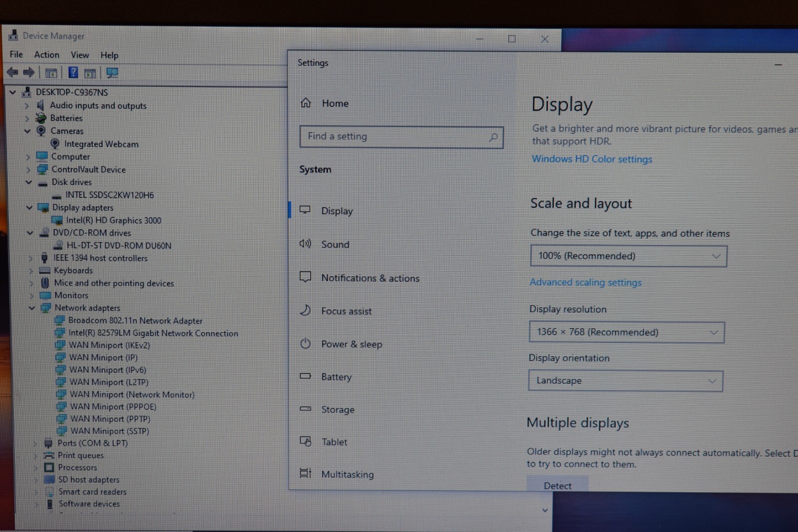Open the Help menu in Device Manager
This screenshot has width=798, height=532.
coord(109,55)
